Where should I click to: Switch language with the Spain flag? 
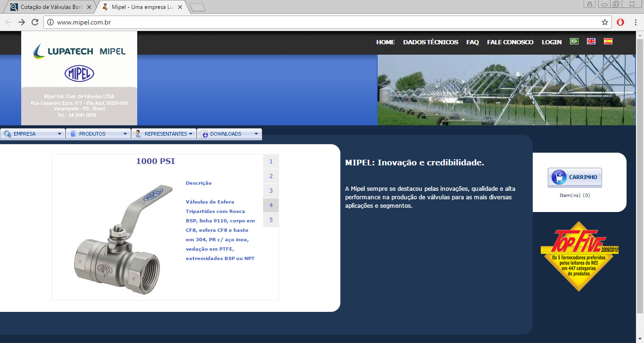[608, 41]
